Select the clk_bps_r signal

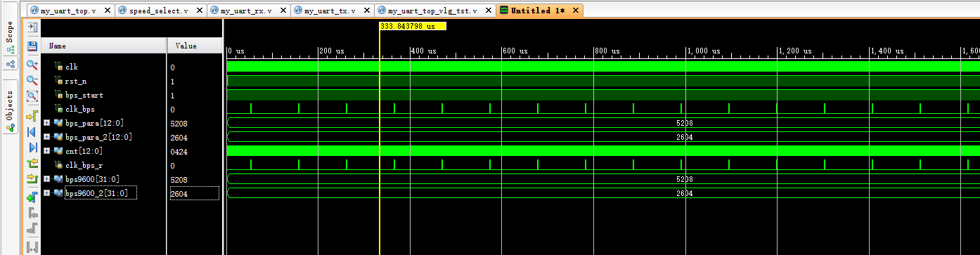coord(84,165)
